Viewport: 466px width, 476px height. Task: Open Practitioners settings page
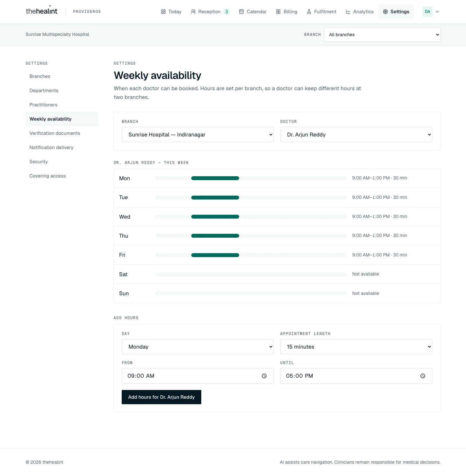(62, 105)
